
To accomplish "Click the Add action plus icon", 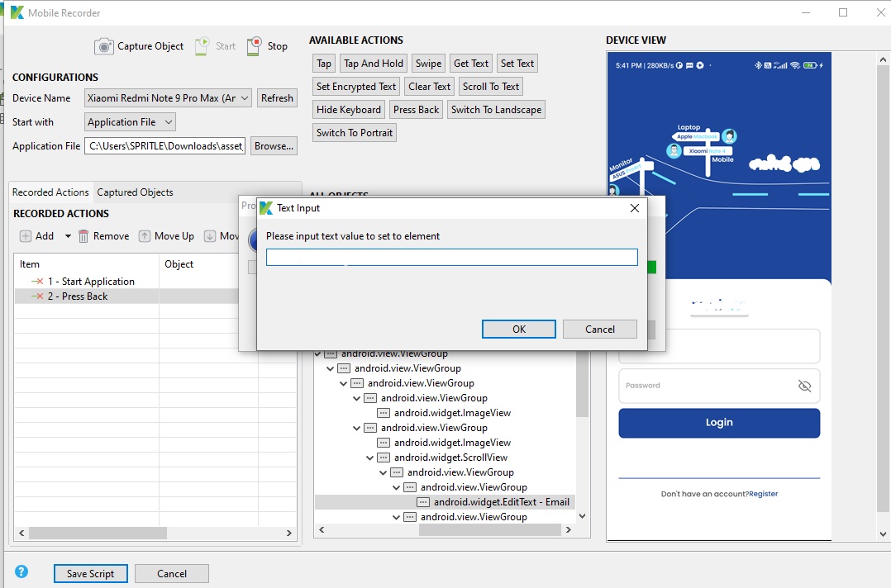I will (26, 236).
